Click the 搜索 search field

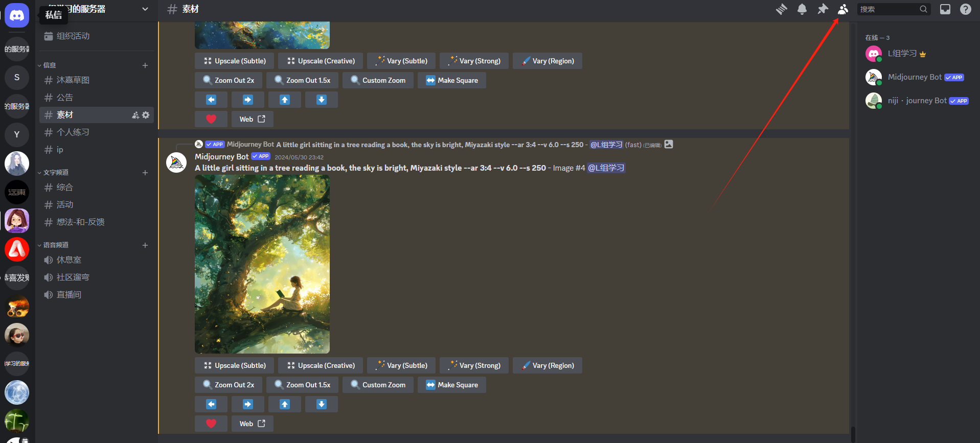pos(894,9)
